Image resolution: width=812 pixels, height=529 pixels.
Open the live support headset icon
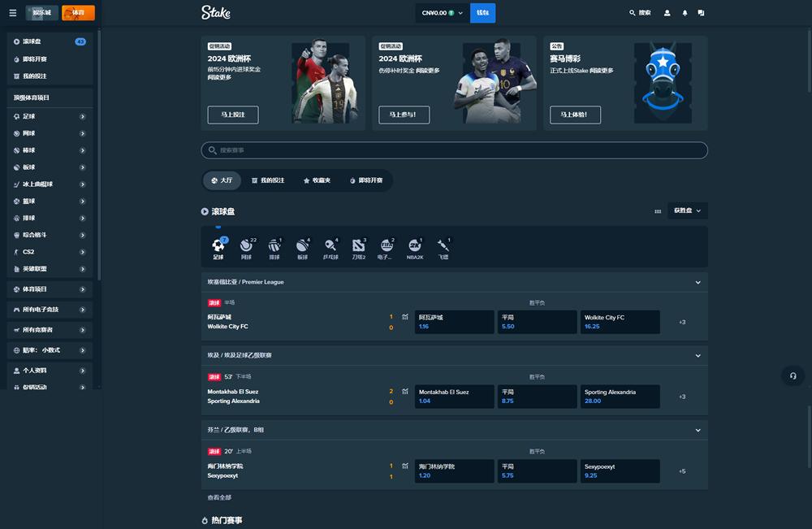tap(793, 375)
